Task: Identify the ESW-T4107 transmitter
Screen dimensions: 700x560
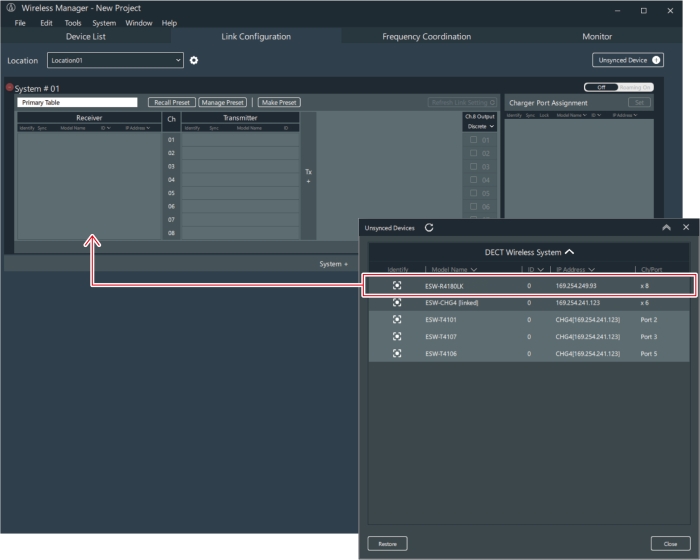Action: pos(397,337)
